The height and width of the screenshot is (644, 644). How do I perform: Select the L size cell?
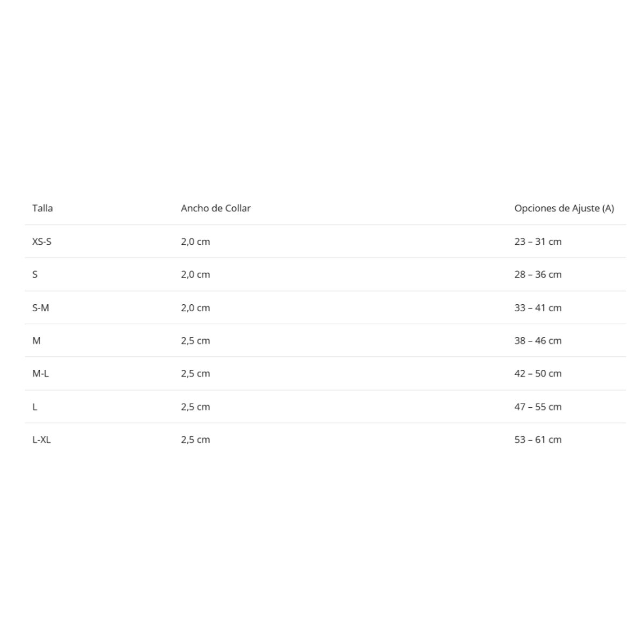pyautogui.click(x=35, y=407)
